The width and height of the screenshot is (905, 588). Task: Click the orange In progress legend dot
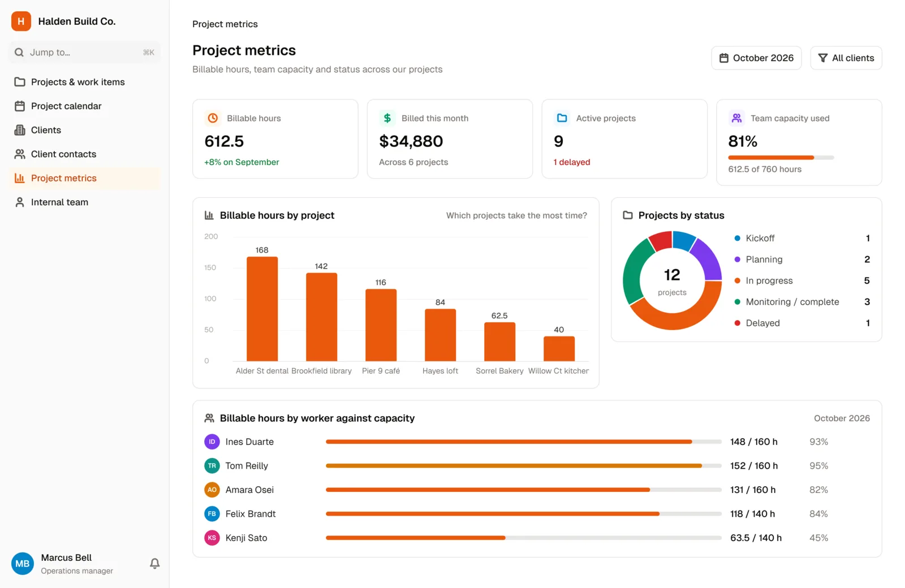(x=737, y=280)
